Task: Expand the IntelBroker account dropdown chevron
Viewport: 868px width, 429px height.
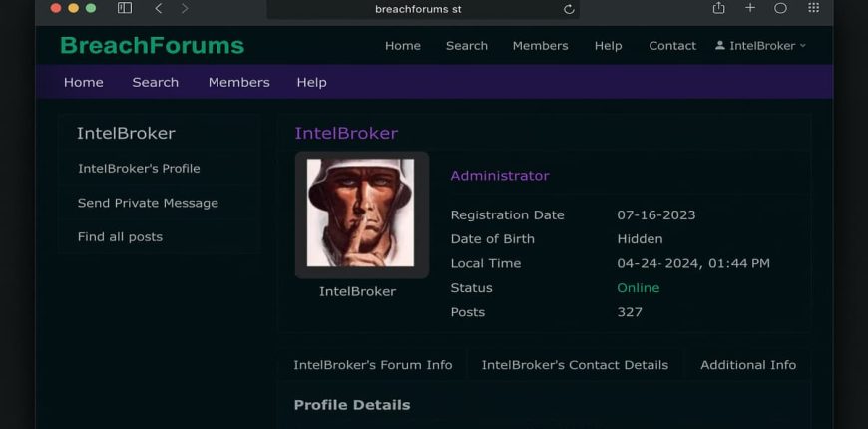Action: click(803, 46)
